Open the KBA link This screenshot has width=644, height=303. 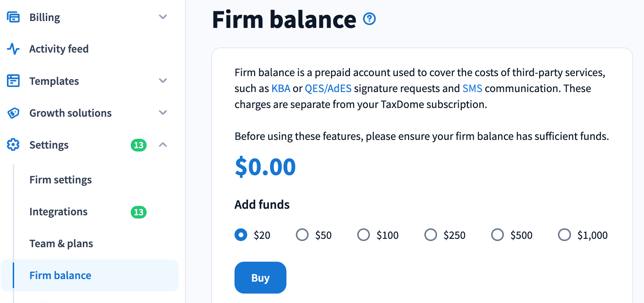pyautogui.click(x=281, y=88)
